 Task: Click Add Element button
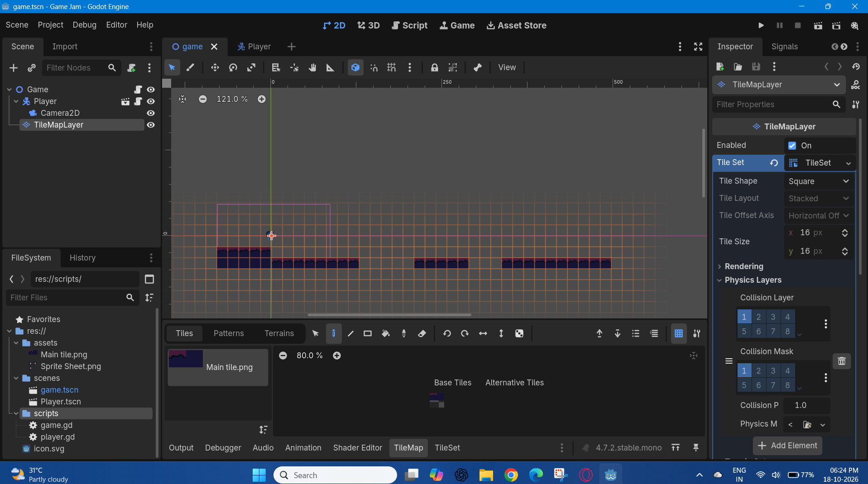click(x=787, y=446)
